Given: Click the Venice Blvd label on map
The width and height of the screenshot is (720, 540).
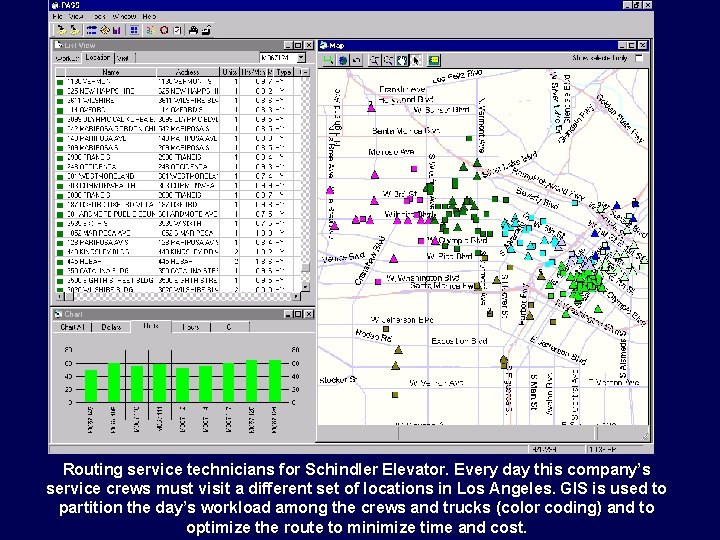Looking at the screenshot, I should click(344, 258).
